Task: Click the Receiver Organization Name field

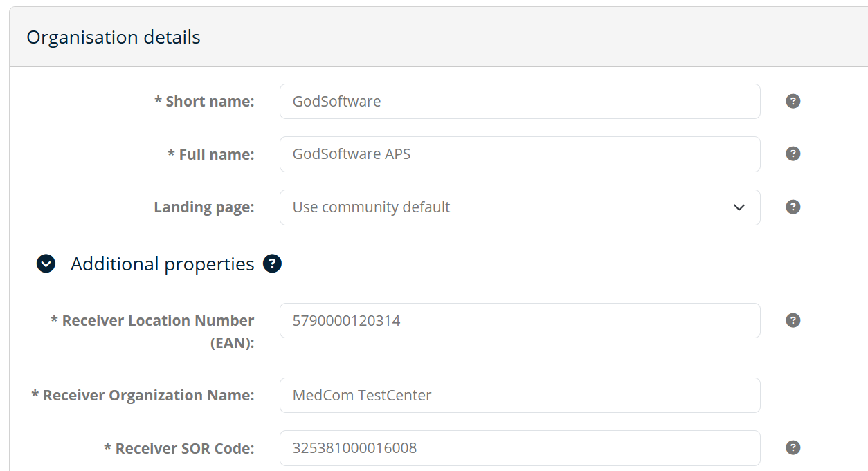Action: (519, 396)
